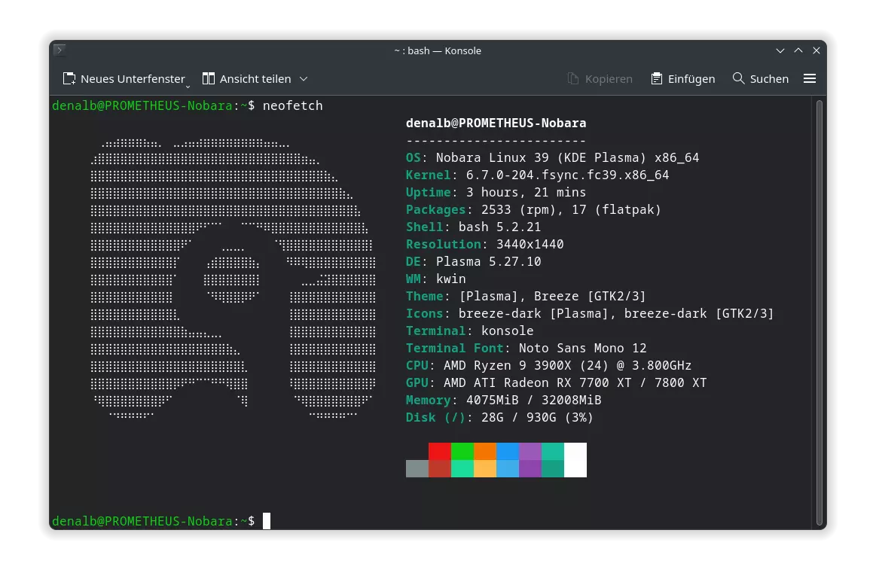
Task: Click the Theme '[Plasma], Breeze [GTK2/3]' line
Action: 526,296
